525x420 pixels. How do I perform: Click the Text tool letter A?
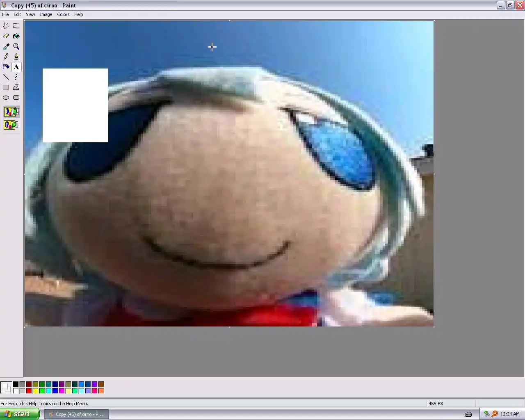pos(16,67)
